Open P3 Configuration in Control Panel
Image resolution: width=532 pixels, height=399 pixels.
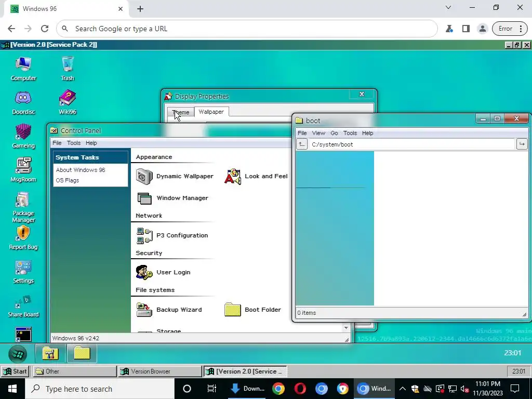coord(172,235)
